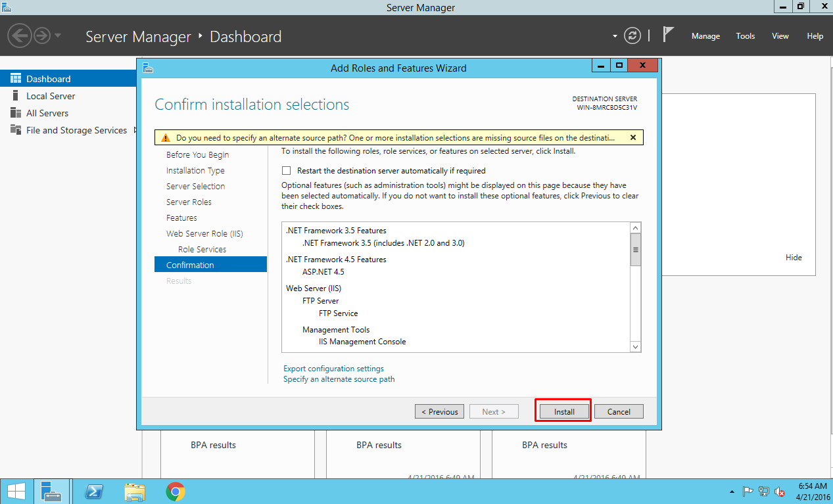
Task: Click scroll down arrow in selections list
Action: point(635,346)
